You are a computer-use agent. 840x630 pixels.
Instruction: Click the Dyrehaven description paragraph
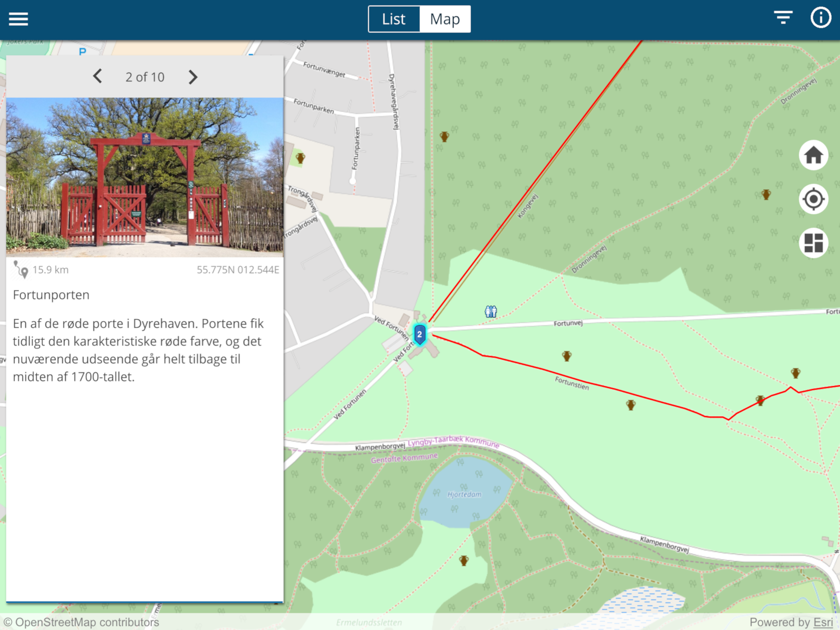point(138,350)
